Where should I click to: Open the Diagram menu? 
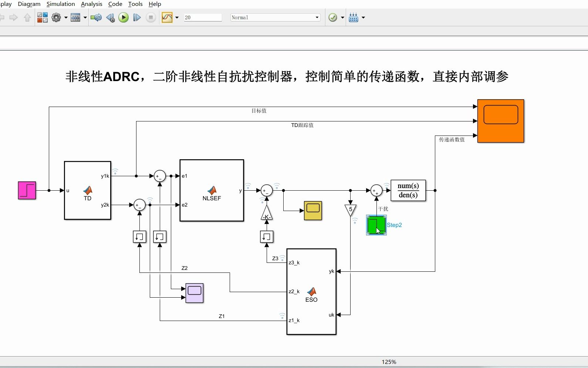pos(29,4)
